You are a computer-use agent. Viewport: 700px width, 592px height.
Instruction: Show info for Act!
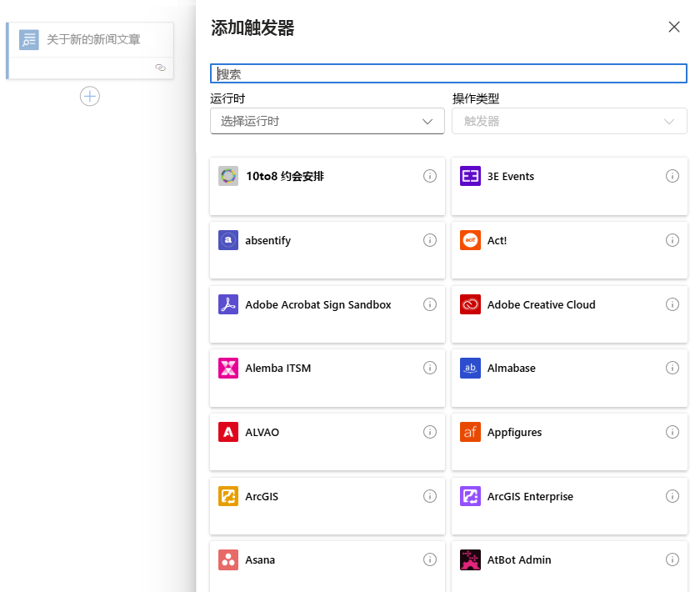[672, 240]
